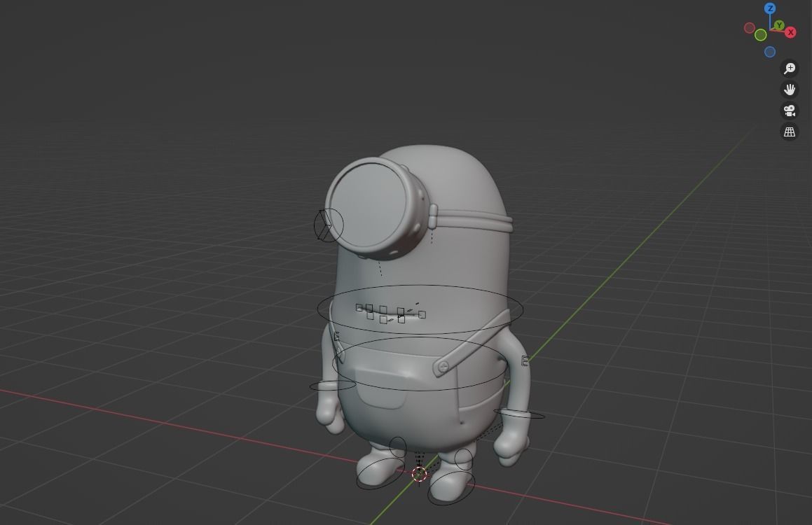812x525 pixels.
Task: Click the red X axis gizmo handle
Action: [790, 33]
